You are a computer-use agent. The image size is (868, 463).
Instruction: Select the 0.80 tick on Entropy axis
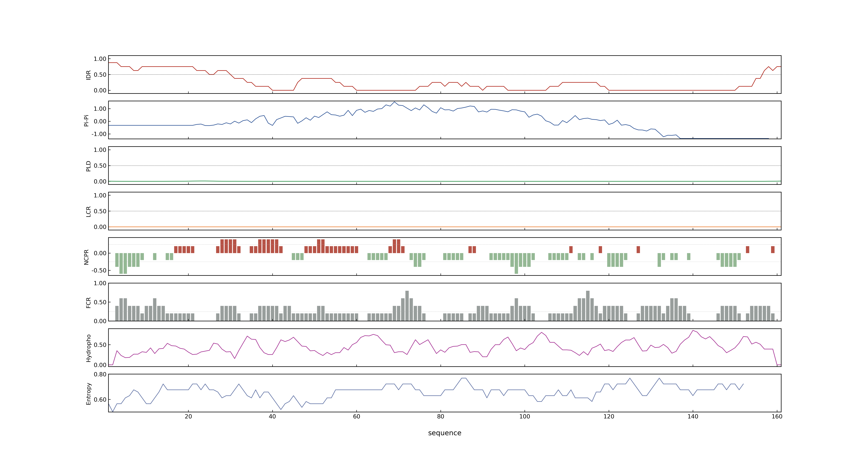(100, 374)
